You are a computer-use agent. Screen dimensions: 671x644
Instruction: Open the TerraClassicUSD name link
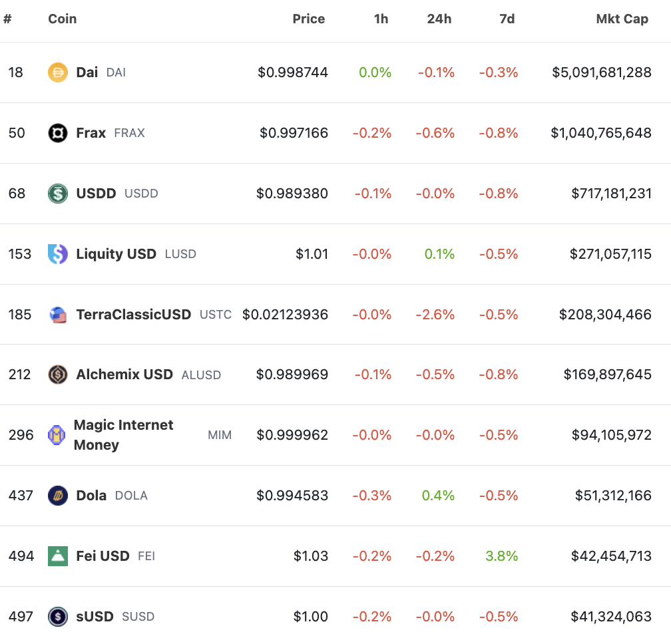coord(133,315)
